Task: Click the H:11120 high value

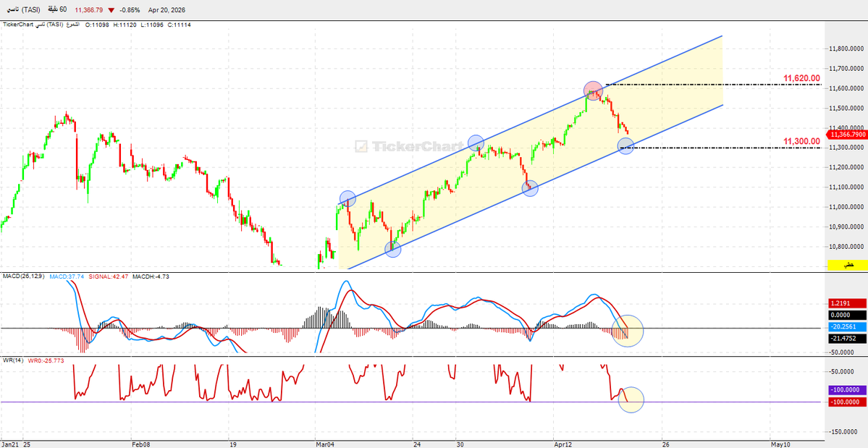Action: click(x=126, y=25)
